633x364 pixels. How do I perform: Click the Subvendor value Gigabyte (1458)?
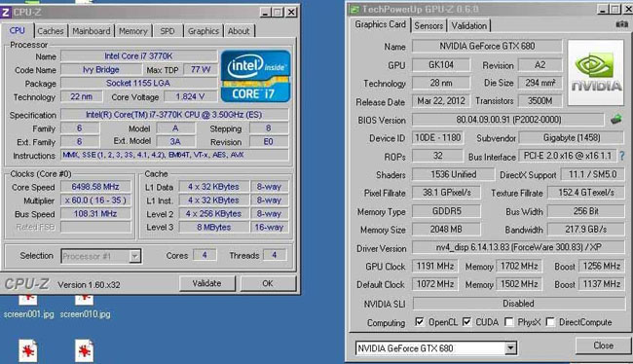pyautogui.click(x=572, y=138)
